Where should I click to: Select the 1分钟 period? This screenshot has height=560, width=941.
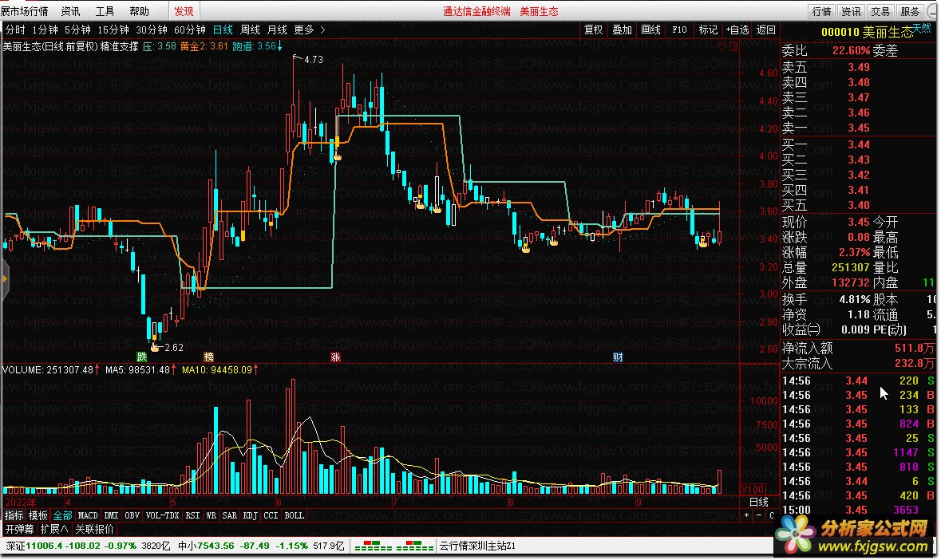(x=45, y=30)
